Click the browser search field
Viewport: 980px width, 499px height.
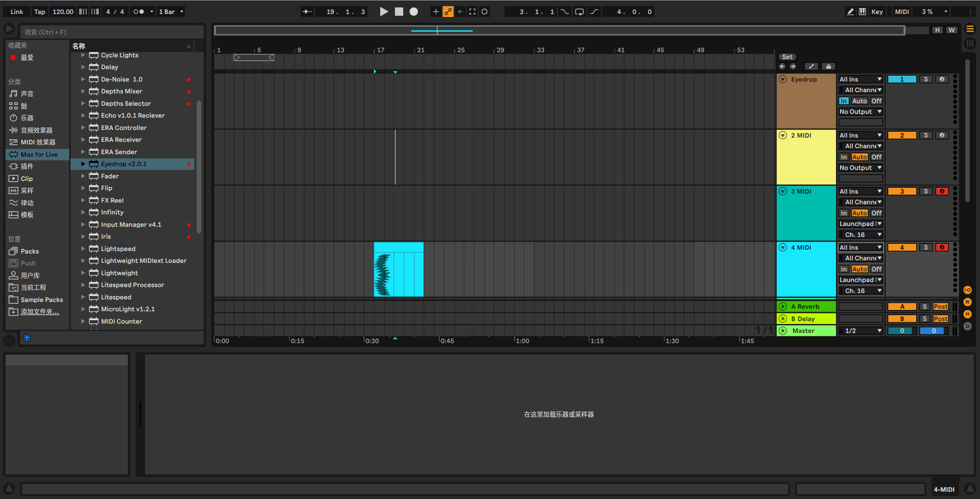pyautogui.click(x=111, y=32)
